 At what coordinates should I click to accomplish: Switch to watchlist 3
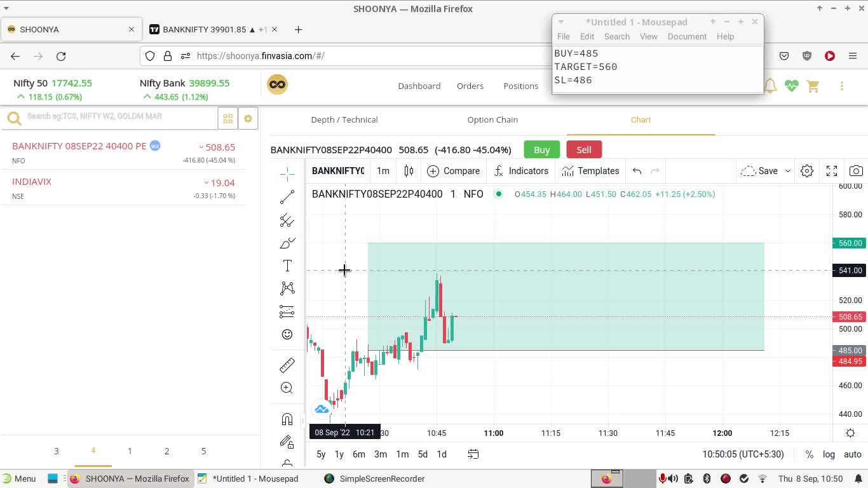click(56, 451)
